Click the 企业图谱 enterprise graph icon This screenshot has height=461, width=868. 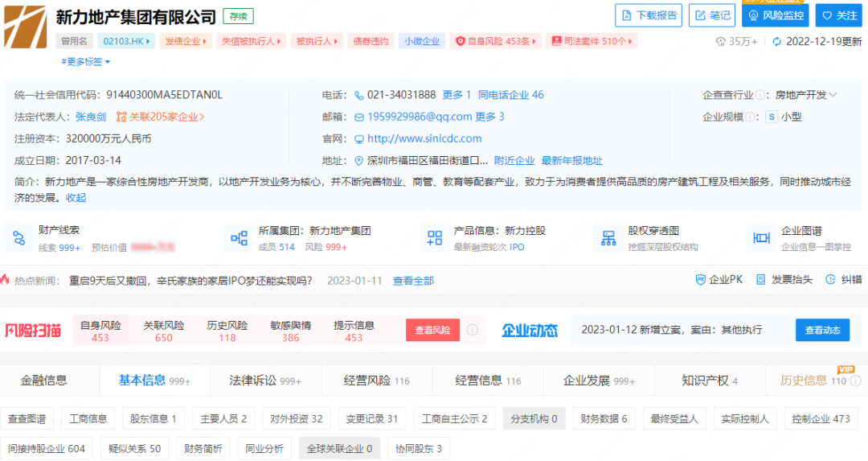(x=762, y=238)
